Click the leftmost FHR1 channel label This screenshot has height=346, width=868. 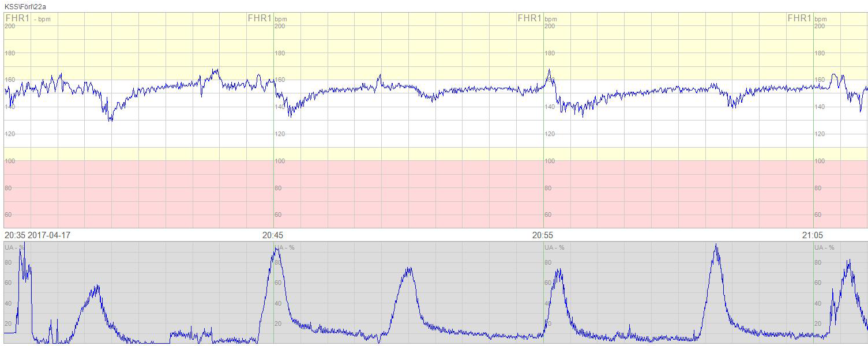click(x=17, y=18)
